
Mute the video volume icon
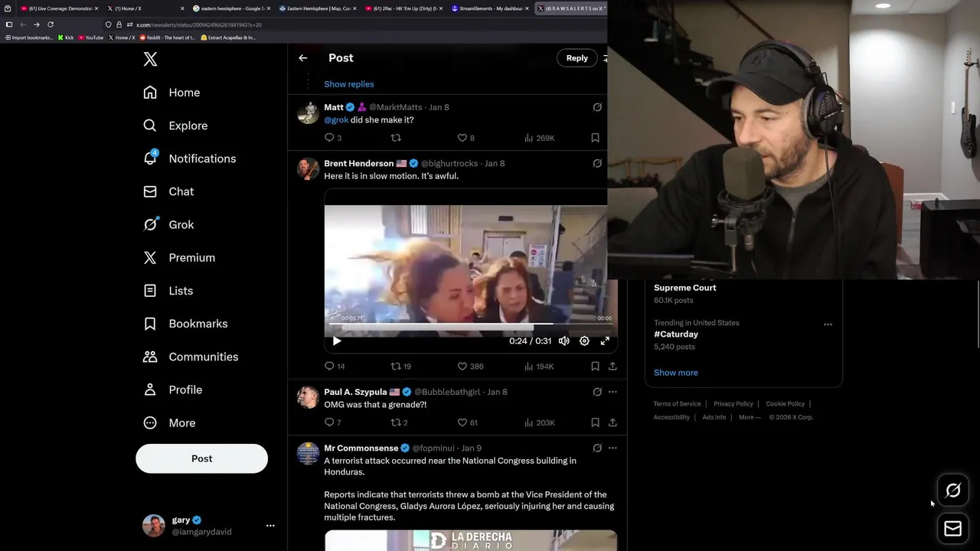pos(564,341)
